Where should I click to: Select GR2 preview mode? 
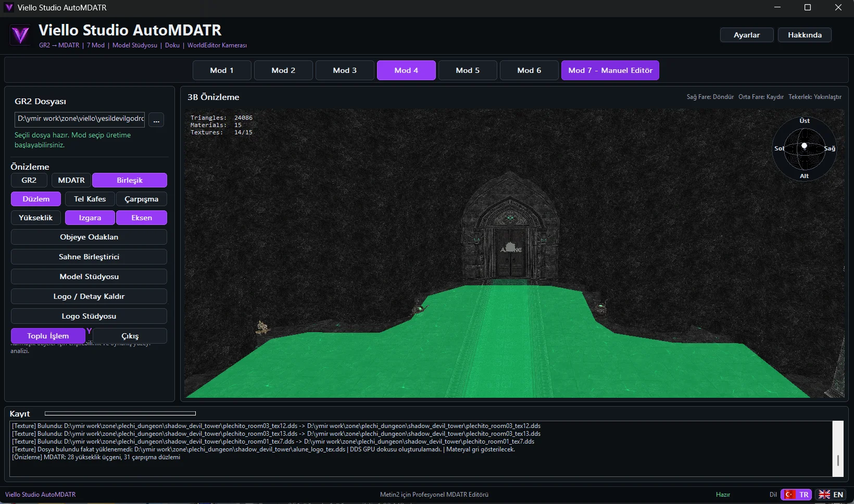[x=29, y=180]
